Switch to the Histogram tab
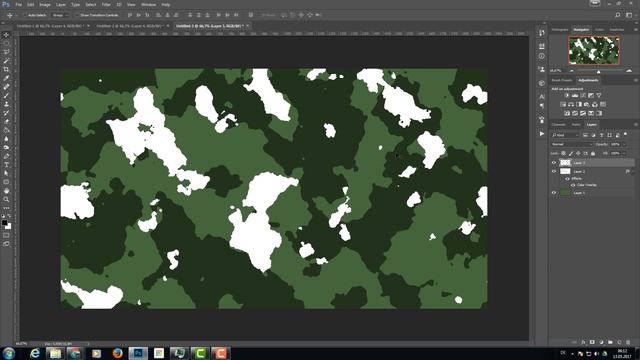Viewport: 640px width, 360px height. [560, 30]
